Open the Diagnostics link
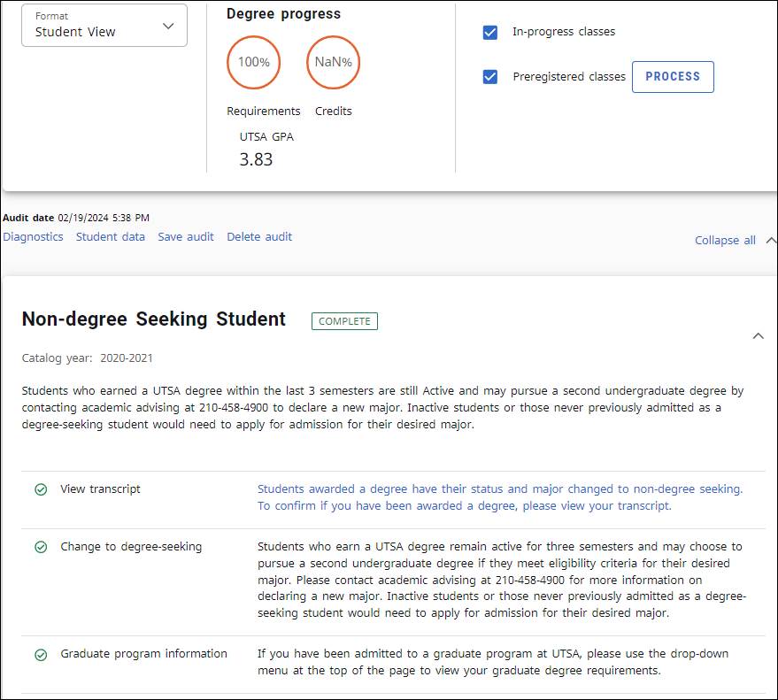Screen dimensions: 778x700 (33, 237)
